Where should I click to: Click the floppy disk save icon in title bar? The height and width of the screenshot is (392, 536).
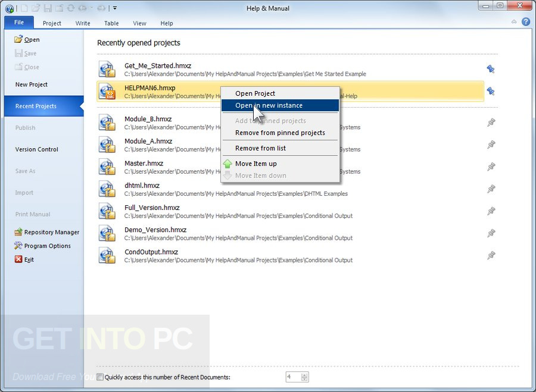coord(48,8)
